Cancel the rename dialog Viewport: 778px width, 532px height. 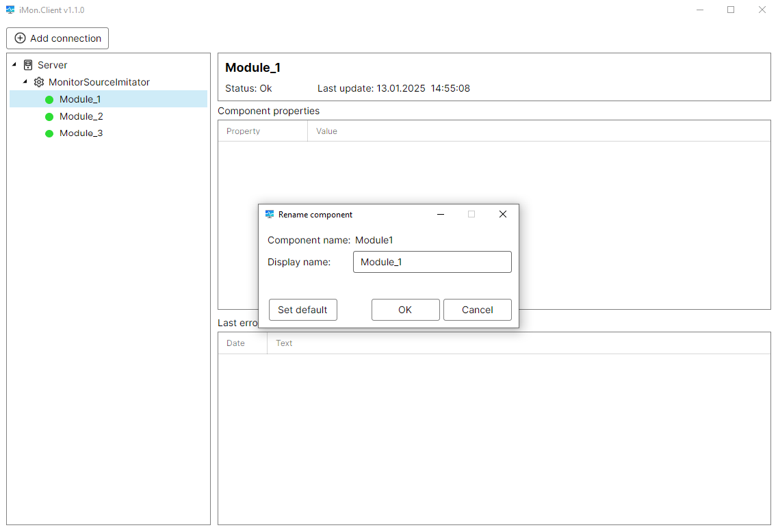point(477,310)
